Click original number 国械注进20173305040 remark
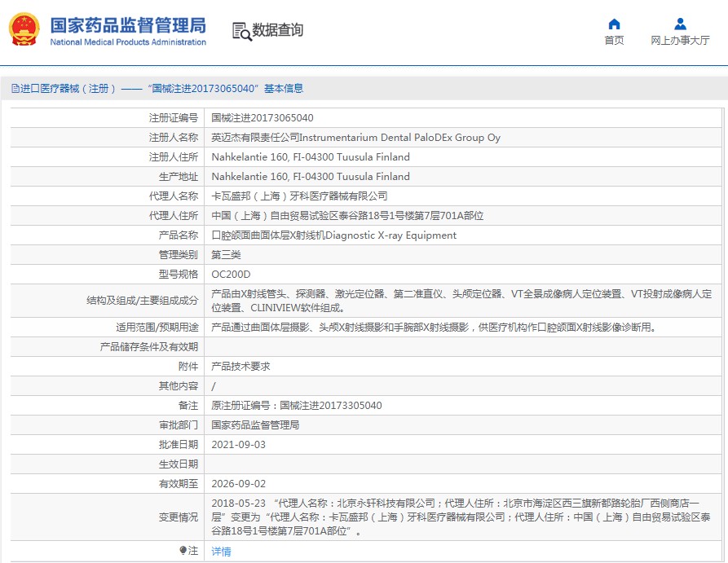Screen dimensions: 728x563 point(297,405)
